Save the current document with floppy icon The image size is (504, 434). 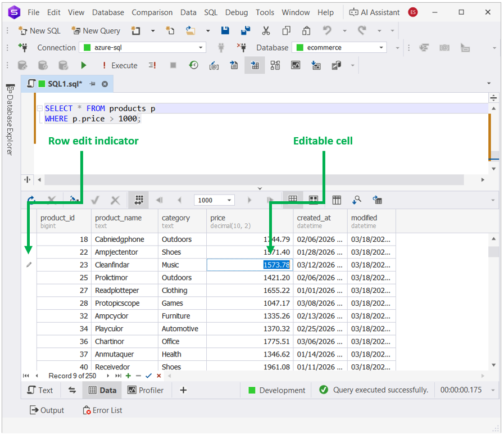click(225, 31)
